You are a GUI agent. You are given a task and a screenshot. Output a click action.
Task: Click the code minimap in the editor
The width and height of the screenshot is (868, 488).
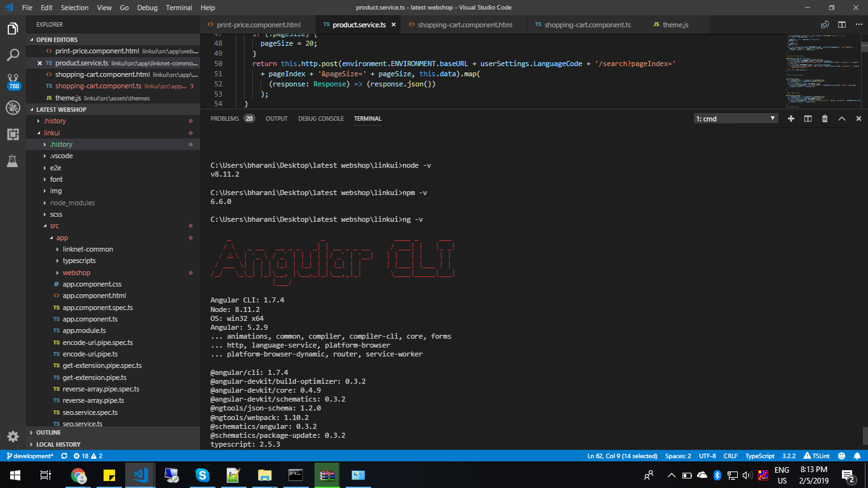(823, 70)
